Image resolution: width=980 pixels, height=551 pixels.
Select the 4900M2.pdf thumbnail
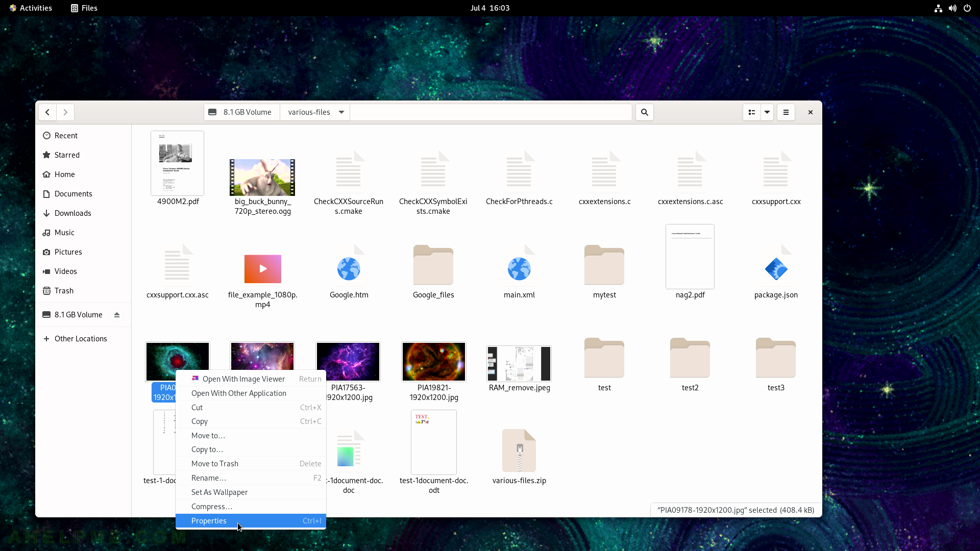(x=178, y=163)
